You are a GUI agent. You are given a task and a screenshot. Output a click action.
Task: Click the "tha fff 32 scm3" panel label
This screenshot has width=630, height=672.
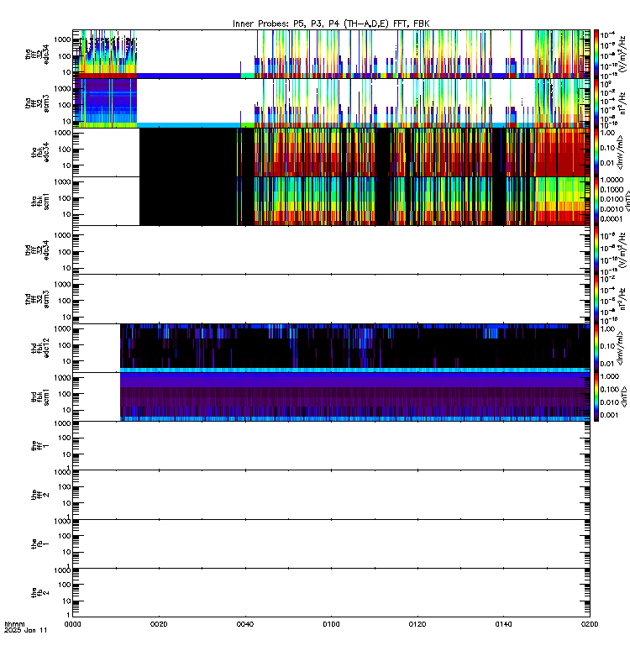tap(37, 103)
